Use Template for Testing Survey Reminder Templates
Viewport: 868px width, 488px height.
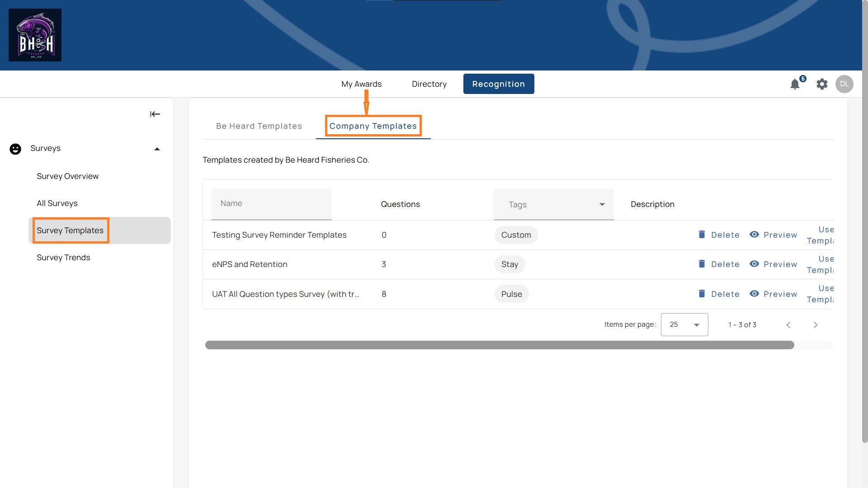820,235
